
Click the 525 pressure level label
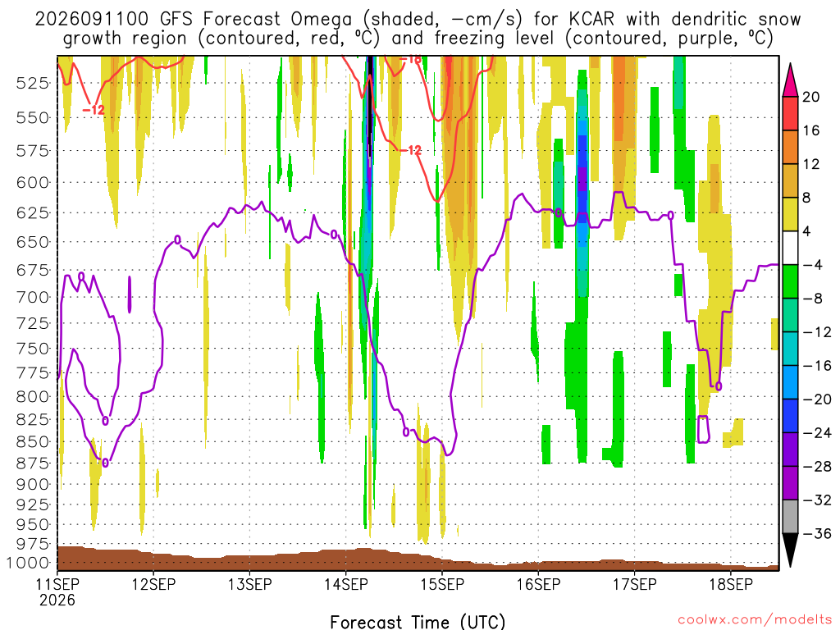tap(33, 83)
